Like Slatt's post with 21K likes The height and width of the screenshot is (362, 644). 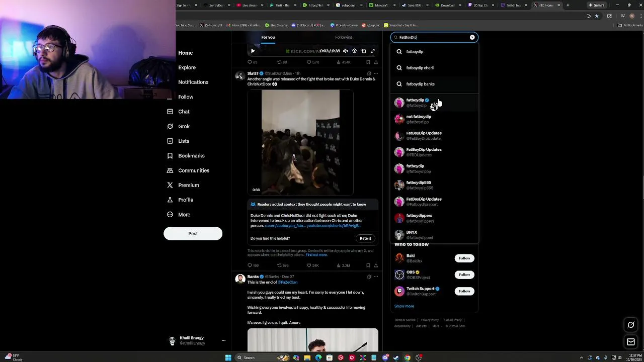pyautogui.click(x=313, y=265)
